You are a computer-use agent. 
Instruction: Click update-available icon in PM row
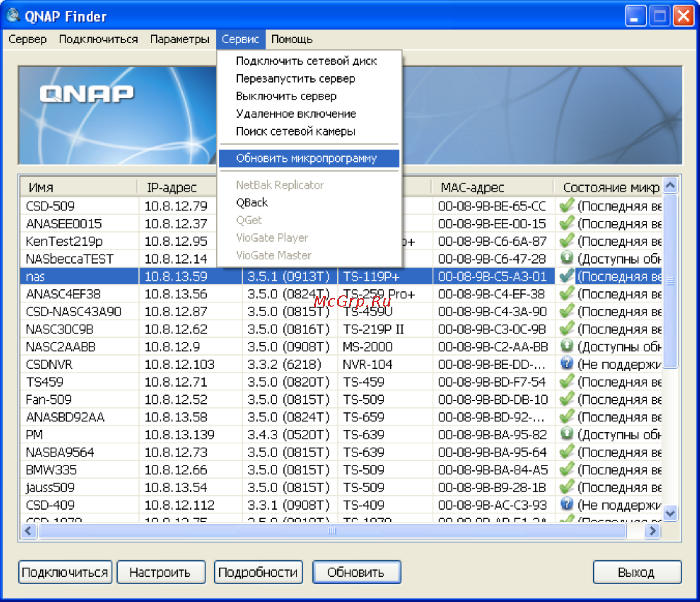click(x=567, y=434)
